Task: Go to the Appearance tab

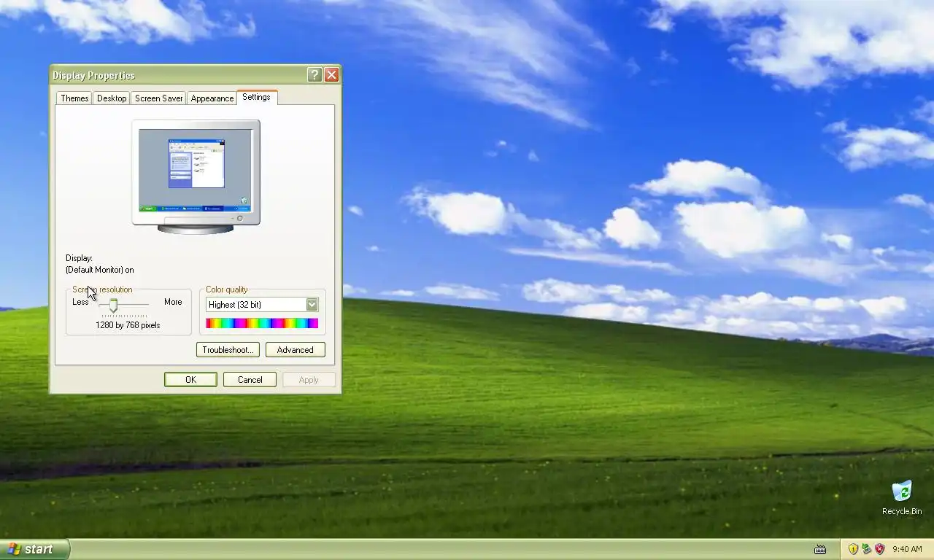Action: point(212,98)
